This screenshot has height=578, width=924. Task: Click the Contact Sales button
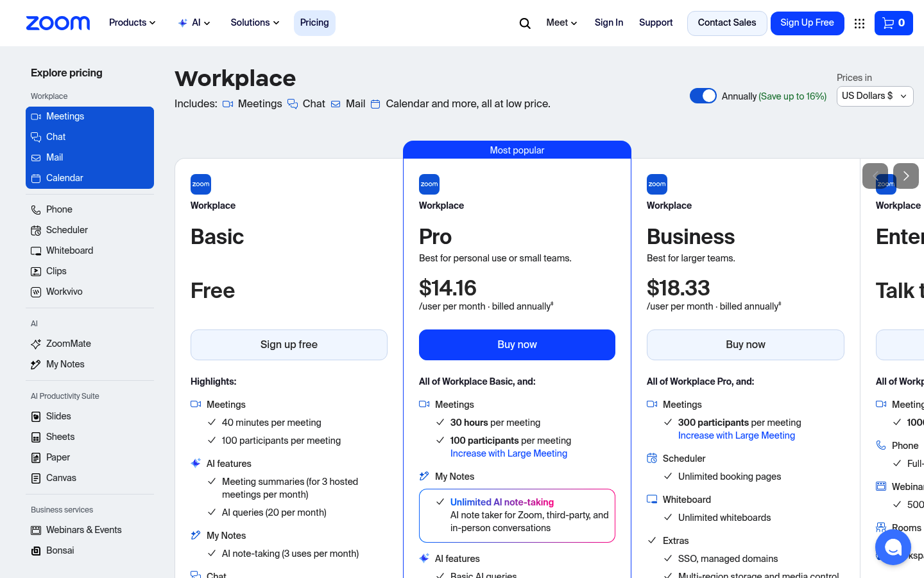tap(727, 23)
